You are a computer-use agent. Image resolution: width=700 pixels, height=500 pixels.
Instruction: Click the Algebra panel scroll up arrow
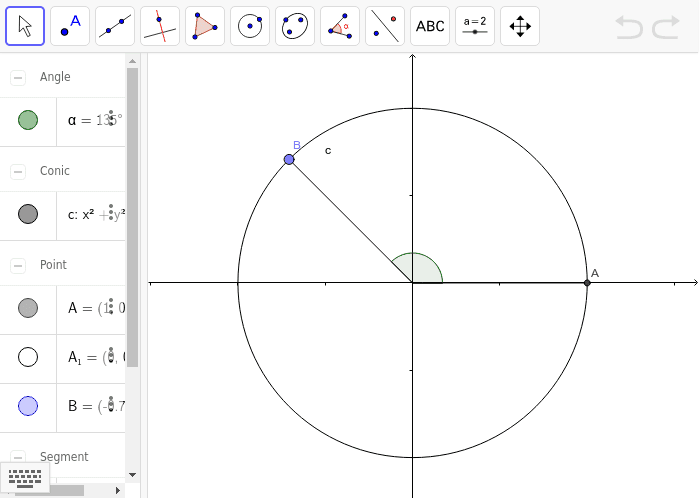coord(132,61)
